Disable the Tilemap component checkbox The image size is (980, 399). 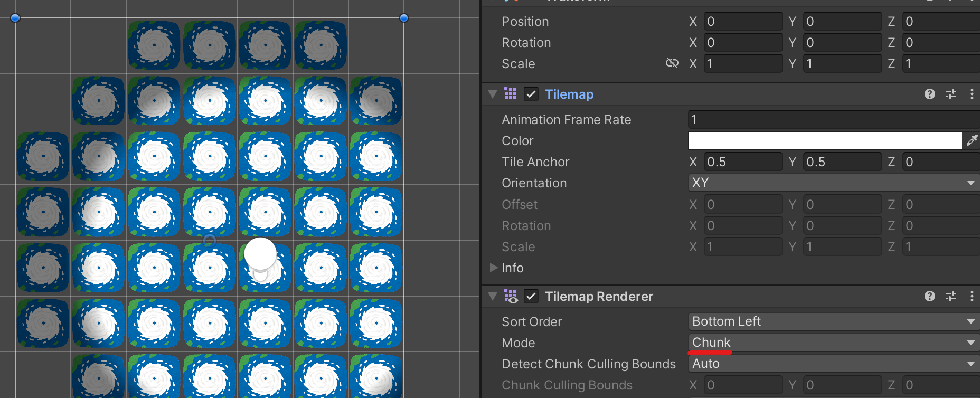pos(531,94)
